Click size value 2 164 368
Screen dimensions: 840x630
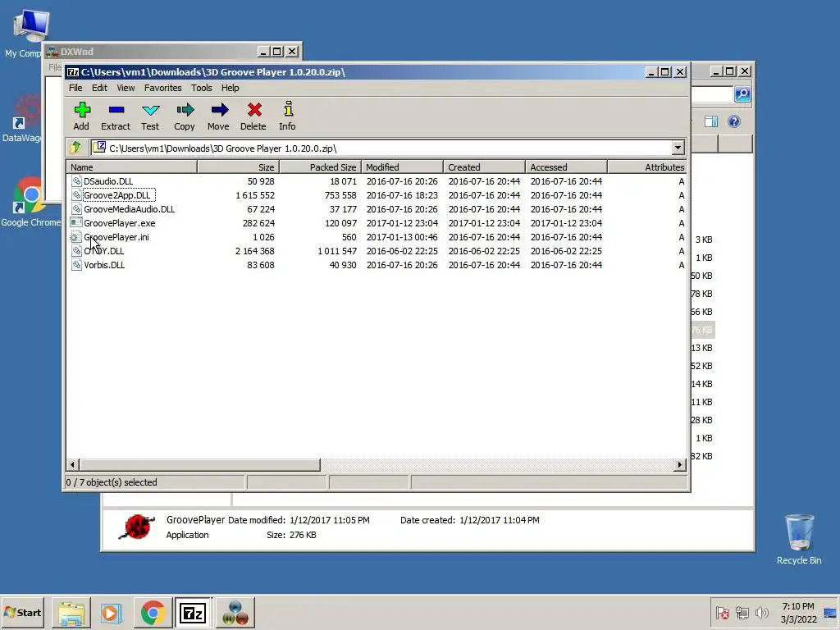254,251
